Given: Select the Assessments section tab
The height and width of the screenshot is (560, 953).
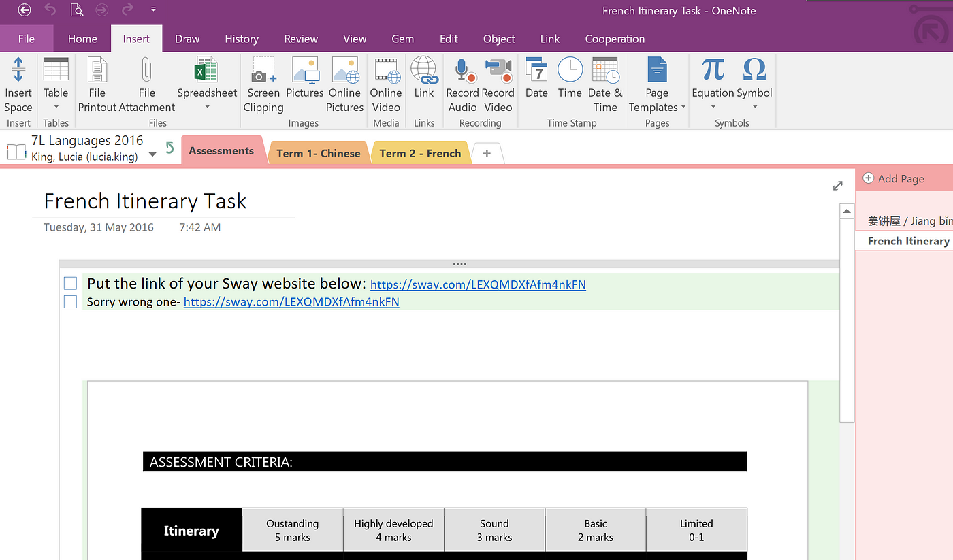Looking at the screenshot, I should point(221,151).
